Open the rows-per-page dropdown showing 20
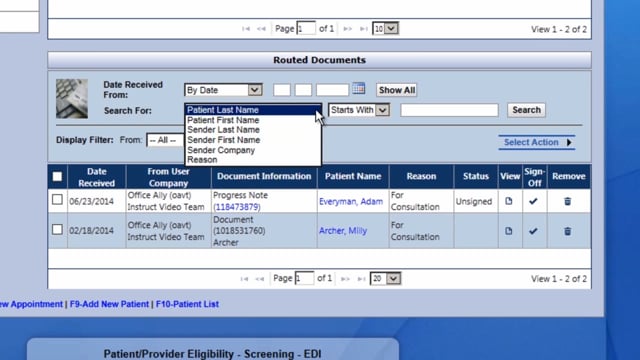 click(x=385, y=278)
